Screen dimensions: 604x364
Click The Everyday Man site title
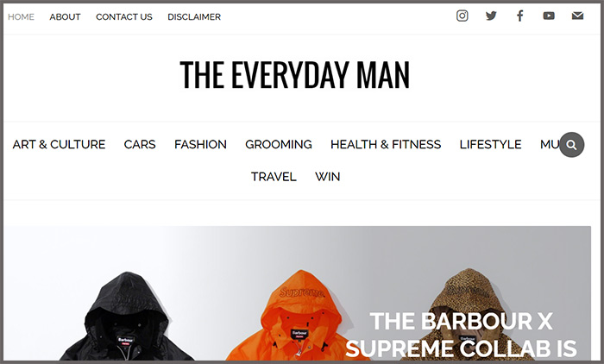pos(295,75)
